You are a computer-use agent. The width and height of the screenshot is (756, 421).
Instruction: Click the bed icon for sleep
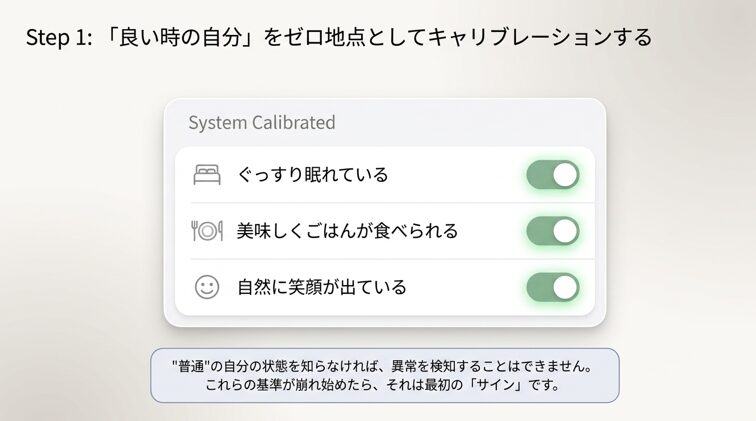pyautogui.click(x=207, y=175)
